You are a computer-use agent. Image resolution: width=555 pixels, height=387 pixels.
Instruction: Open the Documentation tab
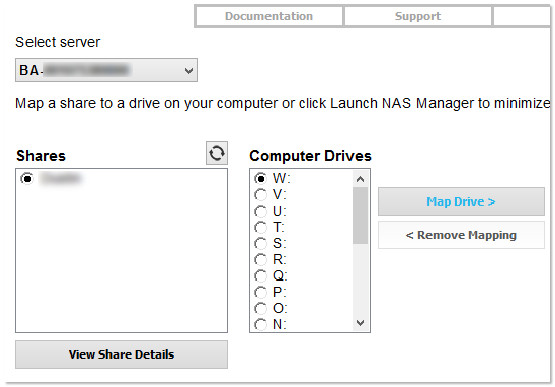coord(269,16)
